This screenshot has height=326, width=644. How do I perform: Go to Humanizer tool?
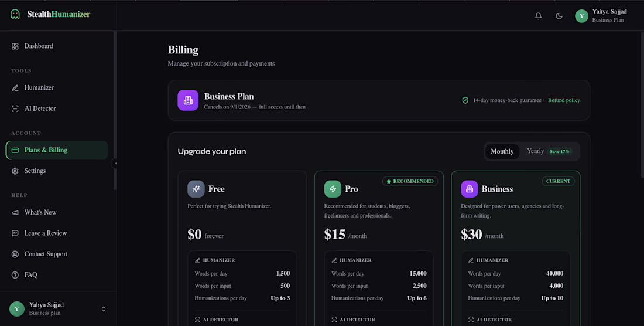pos(57,87)
